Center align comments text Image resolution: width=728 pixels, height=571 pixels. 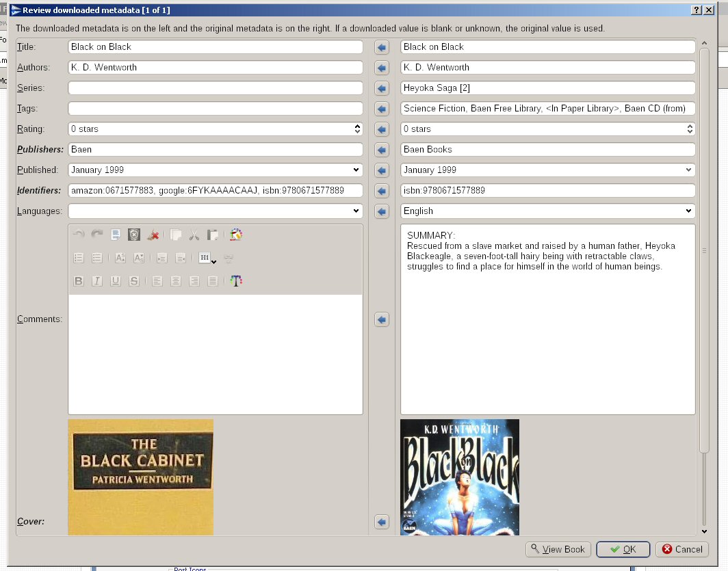pos(176,280)
